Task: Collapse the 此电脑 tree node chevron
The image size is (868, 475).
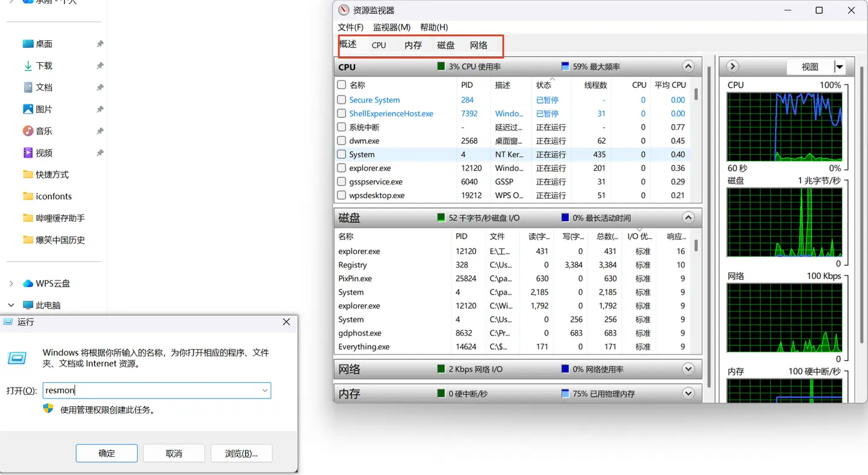Action: pyautogui.click(x=11, y=305)
